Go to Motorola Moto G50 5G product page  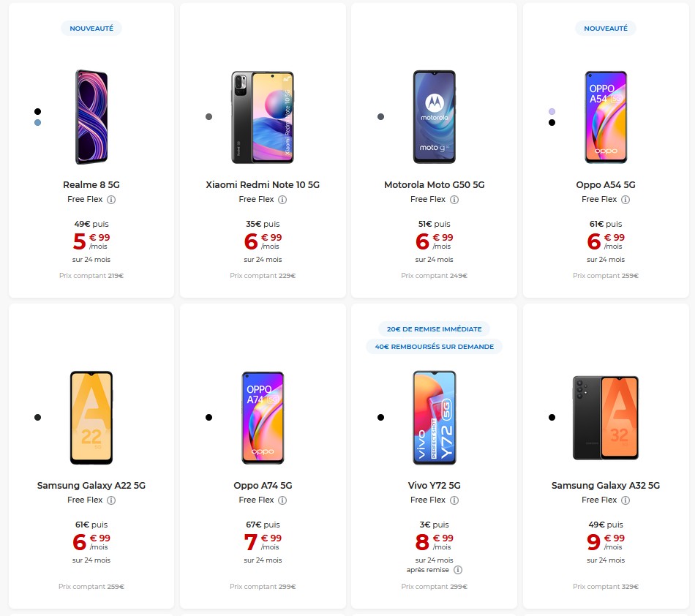[x=434, y=185]
